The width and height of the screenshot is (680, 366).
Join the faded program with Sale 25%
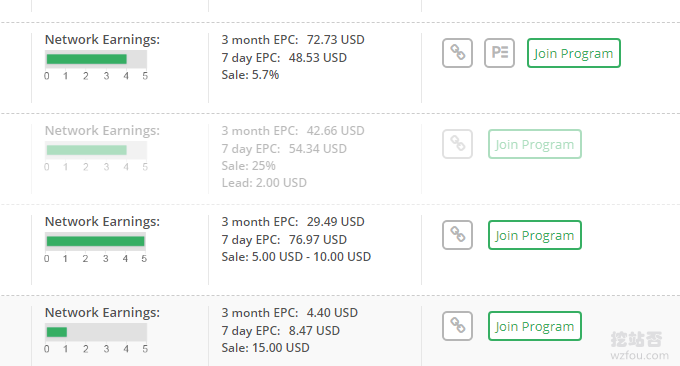click(535, 144)
